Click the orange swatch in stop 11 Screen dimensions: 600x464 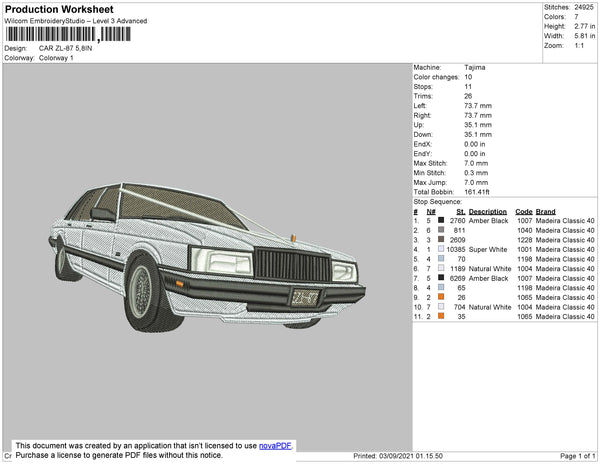click(441, 316)
